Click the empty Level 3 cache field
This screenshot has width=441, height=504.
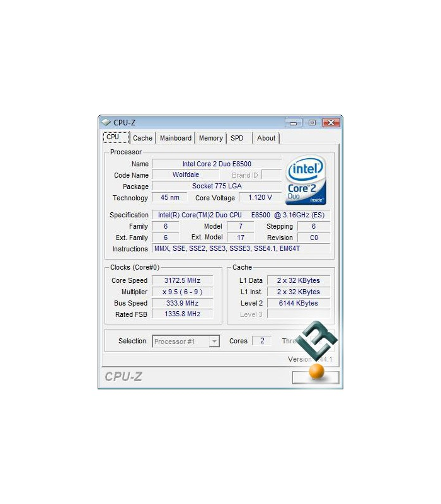point(299,314)
